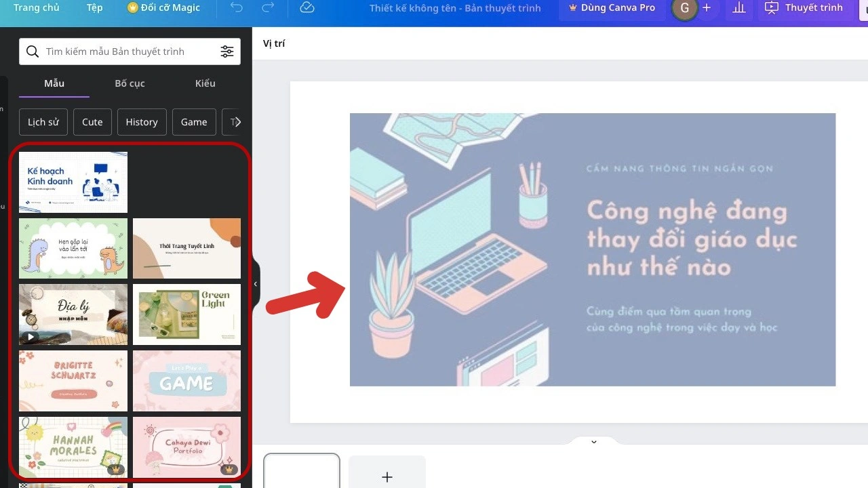The height and width of the screenshot is (488, 868).
Task: Open the G profile avatar
Action: [684, 8]
